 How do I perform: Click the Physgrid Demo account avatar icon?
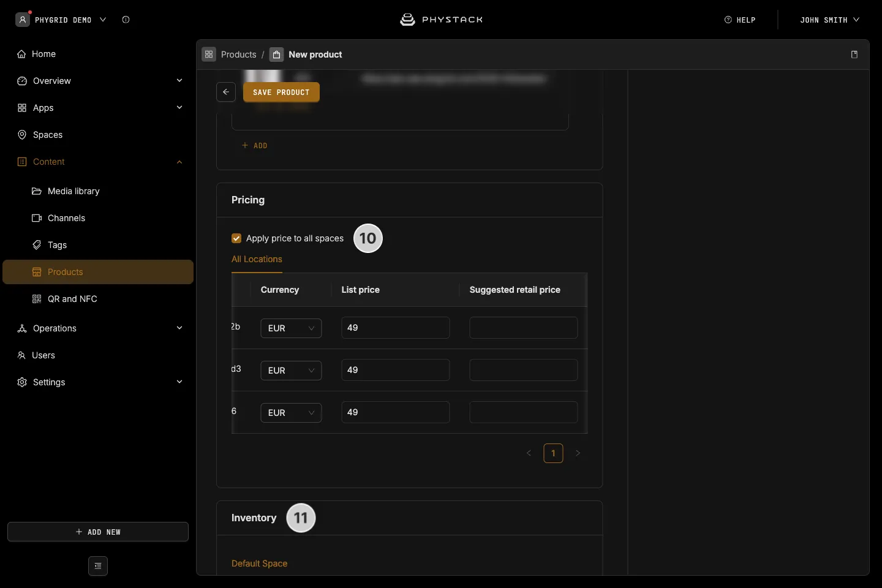tap(23, 20)
